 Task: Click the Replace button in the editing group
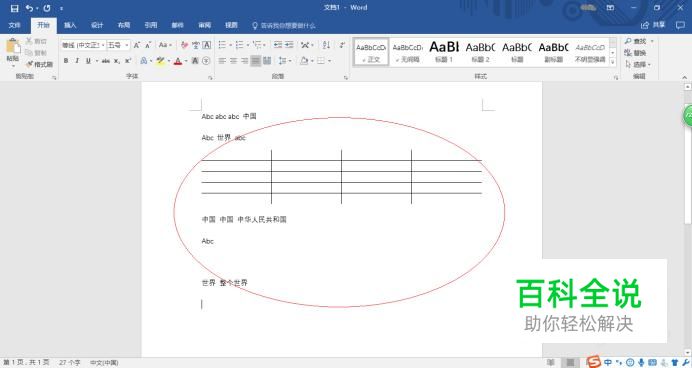coord(635,53)
